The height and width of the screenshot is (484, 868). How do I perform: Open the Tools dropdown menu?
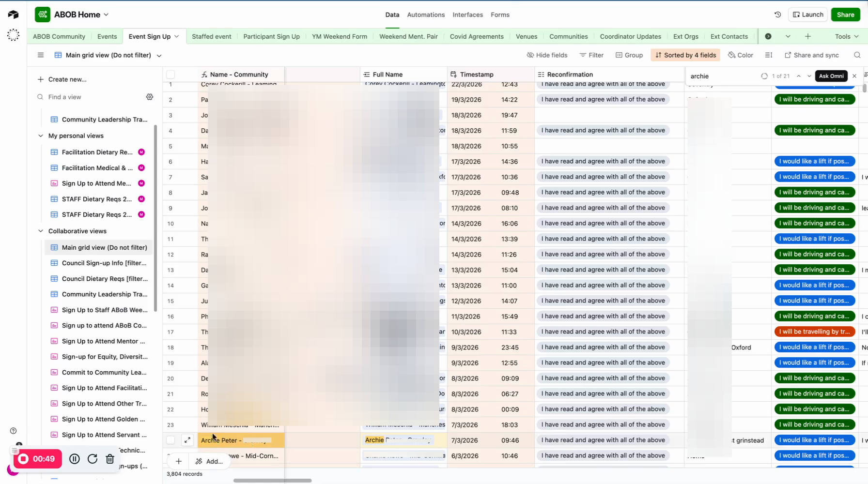(846, 36)
